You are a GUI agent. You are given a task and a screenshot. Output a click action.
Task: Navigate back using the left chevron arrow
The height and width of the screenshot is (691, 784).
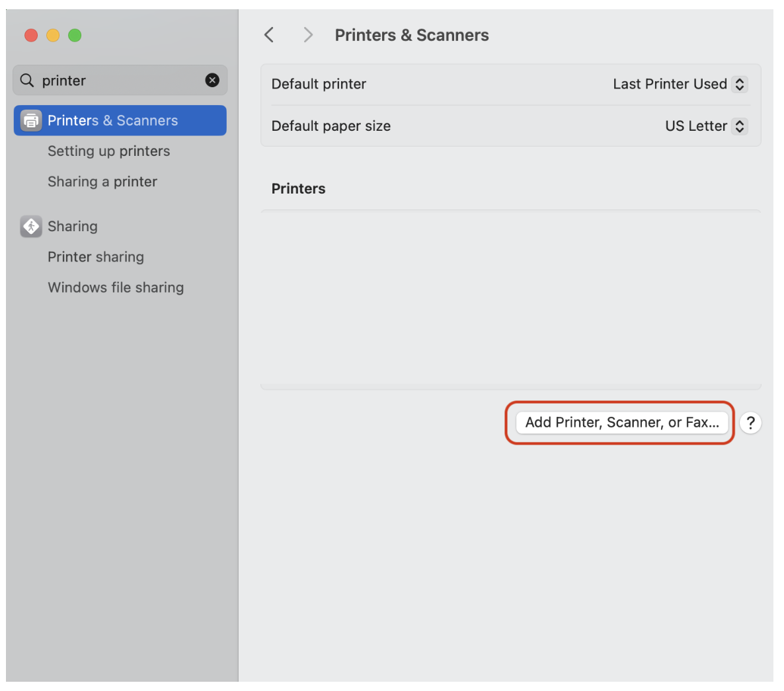pyautogui.click(x=269, y=34)
